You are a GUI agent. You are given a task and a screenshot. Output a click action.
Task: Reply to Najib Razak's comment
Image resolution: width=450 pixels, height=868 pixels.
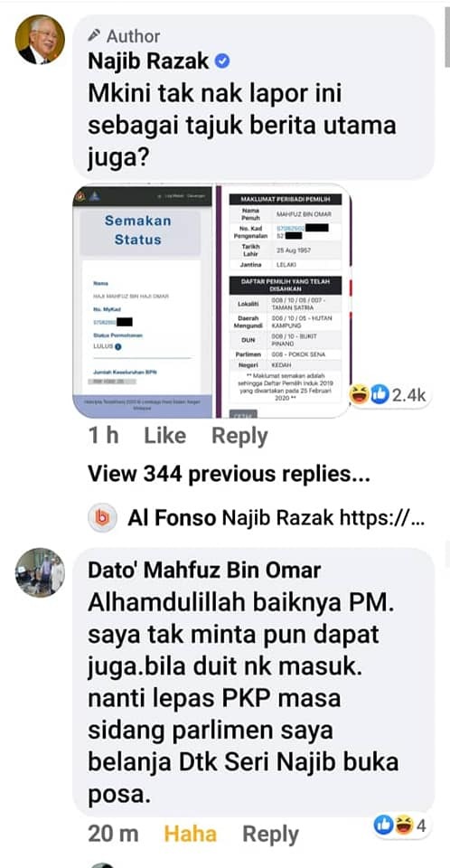[x=239, y=436]
